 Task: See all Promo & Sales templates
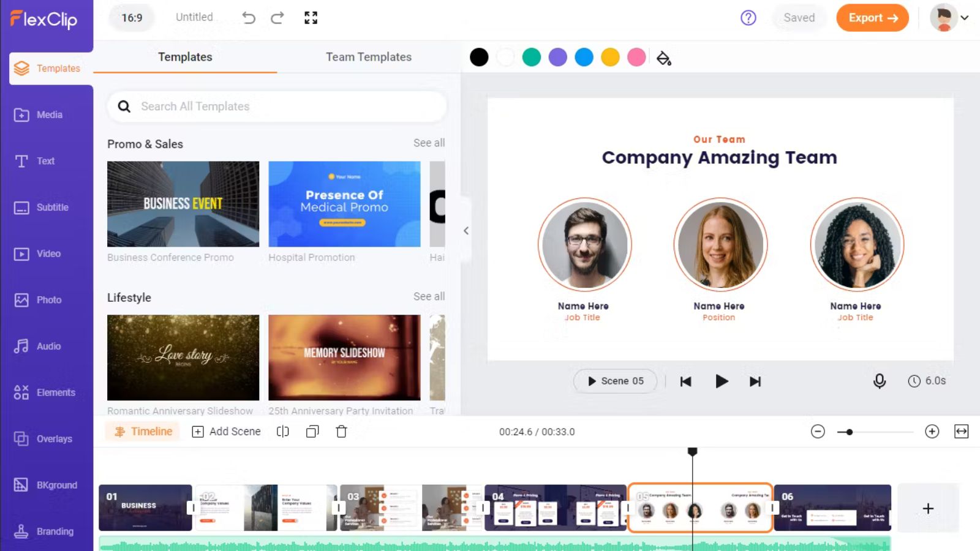pos(429,143)
